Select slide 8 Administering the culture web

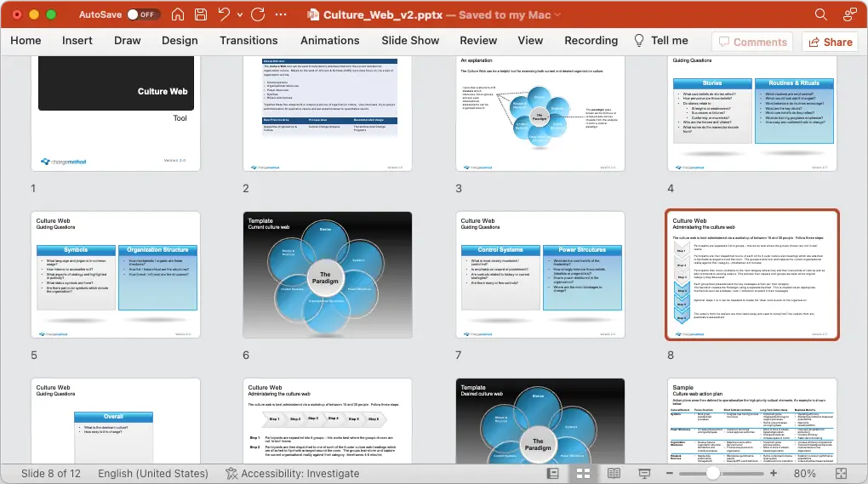752,275
